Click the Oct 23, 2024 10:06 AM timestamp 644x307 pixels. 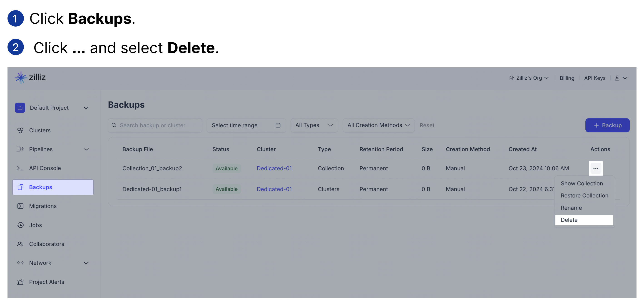tap(539, 169)
